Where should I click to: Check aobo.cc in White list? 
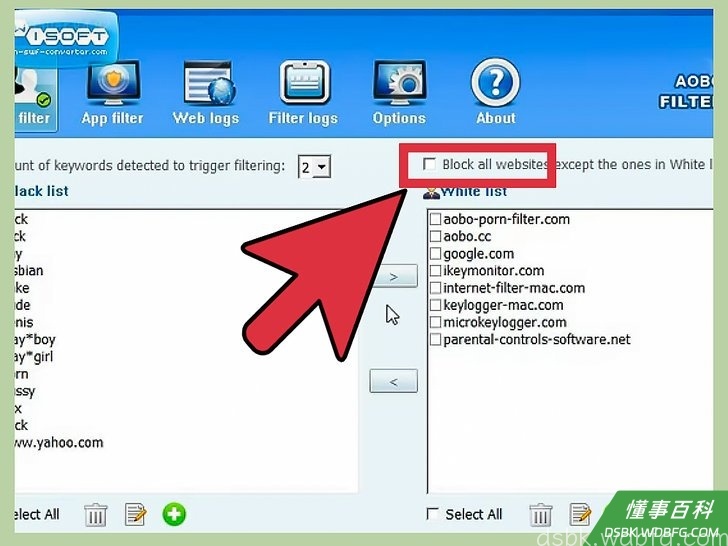click(x=435, y=236)
